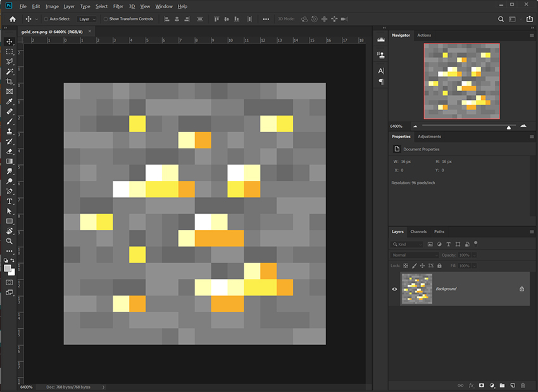This screenshot has height=392, width=538.
Task: Activate the Zoom tool in toolbar
Action: point(9,241)
